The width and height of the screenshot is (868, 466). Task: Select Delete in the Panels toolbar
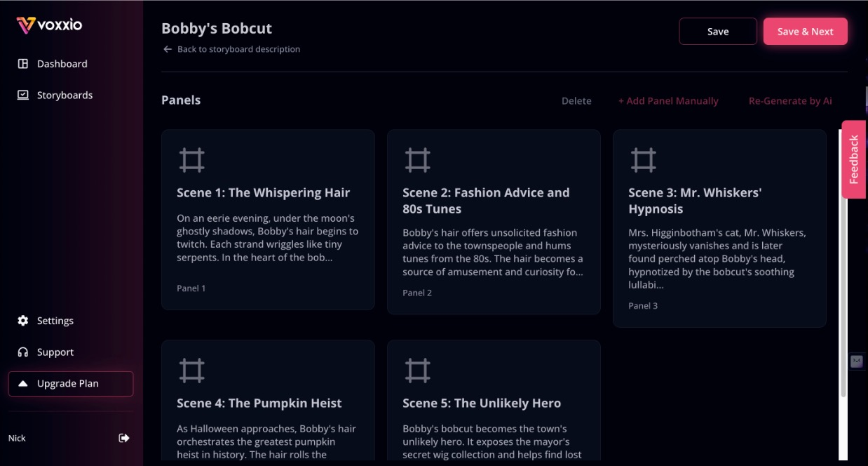coord(576,100)
